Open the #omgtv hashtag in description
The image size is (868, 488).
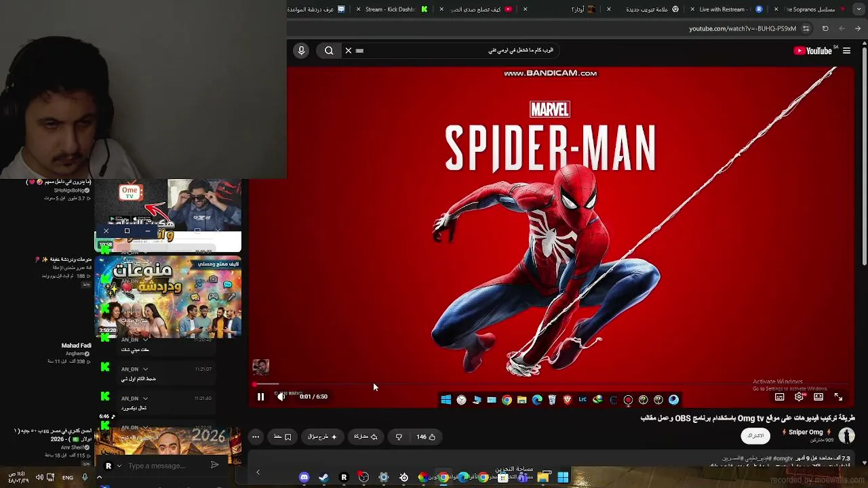point(783,458)
